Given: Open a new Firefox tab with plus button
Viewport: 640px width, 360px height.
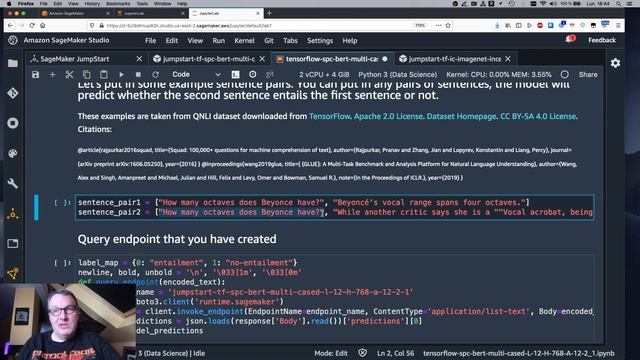Looking at the screenshot, I should point(269,13).
